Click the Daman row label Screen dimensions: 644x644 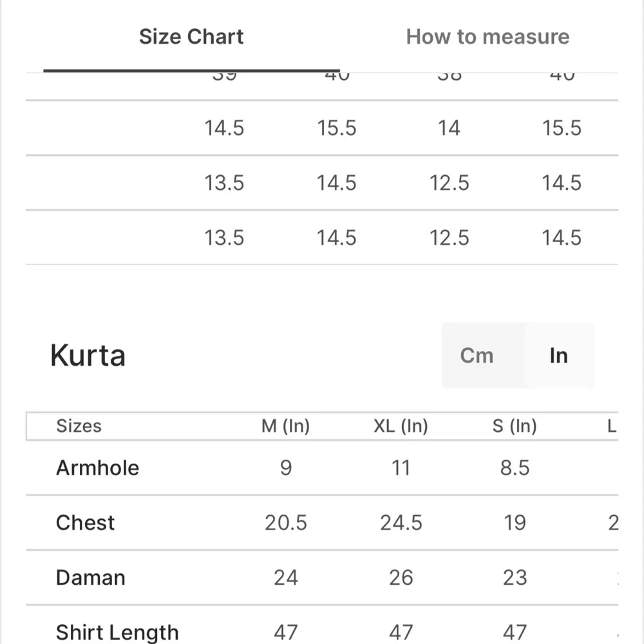[91, 578]
